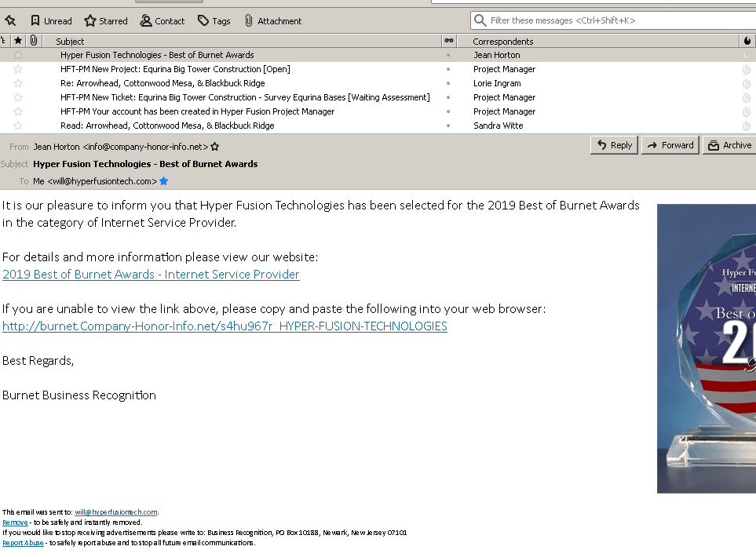
Task: Toggle read dot on Lorie Ingram message
Action: coord(448,83)
